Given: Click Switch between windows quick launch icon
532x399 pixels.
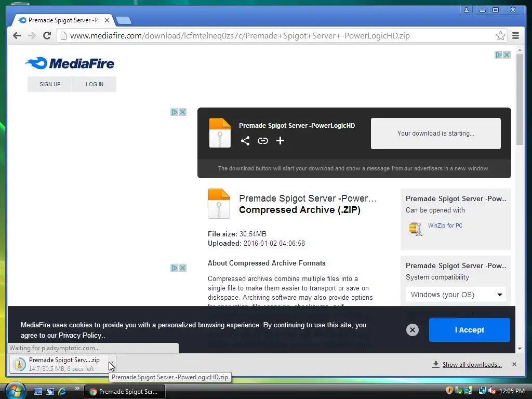Looking at the screenshot, I should (x=49, y=392).
